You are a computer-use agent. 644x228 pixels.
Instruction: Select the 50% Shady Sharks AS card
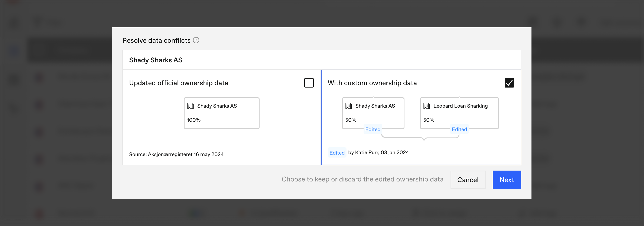tap(373, 113)
